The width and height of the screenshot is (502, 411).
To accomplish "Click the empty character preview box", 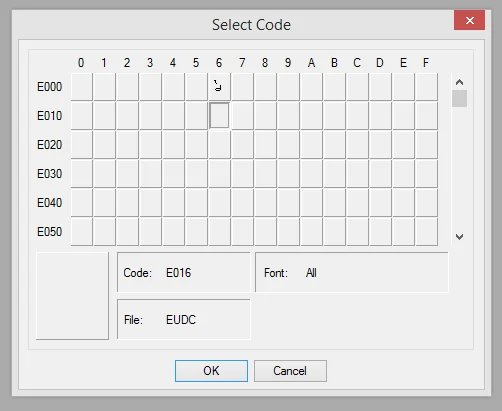I will coord(72,296).
